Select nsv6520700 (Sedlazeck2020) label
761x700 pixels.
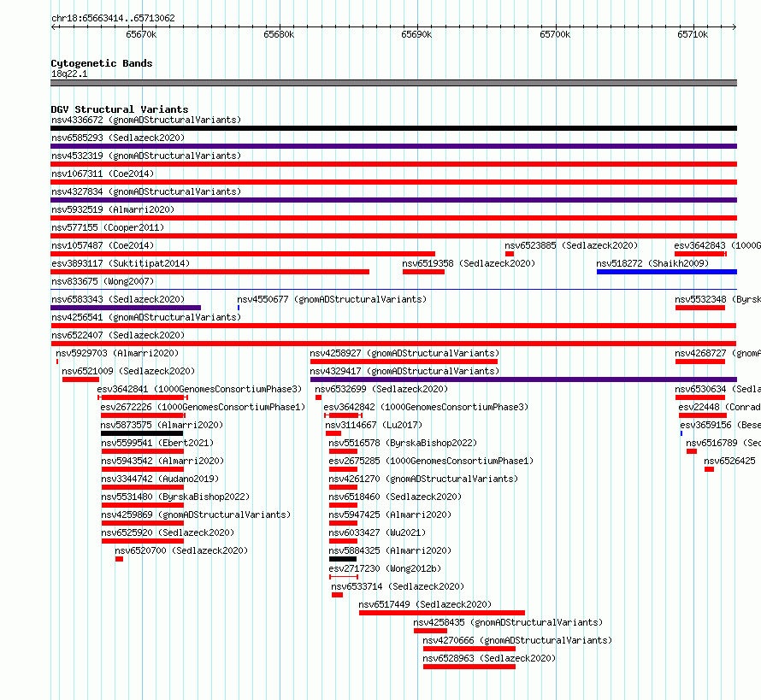coord(181,550)
